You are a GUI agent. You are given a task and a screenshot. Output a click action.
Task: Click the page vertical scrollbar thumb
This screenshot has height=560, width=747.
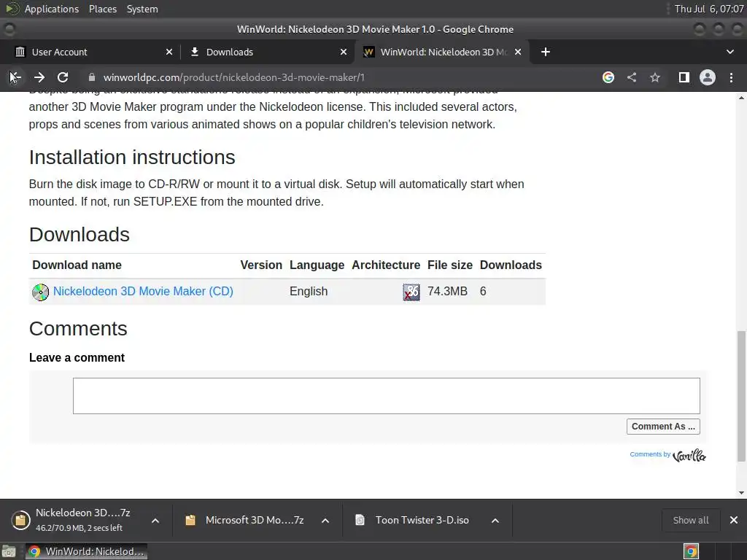pyautogui.click(x=741, y=396)
